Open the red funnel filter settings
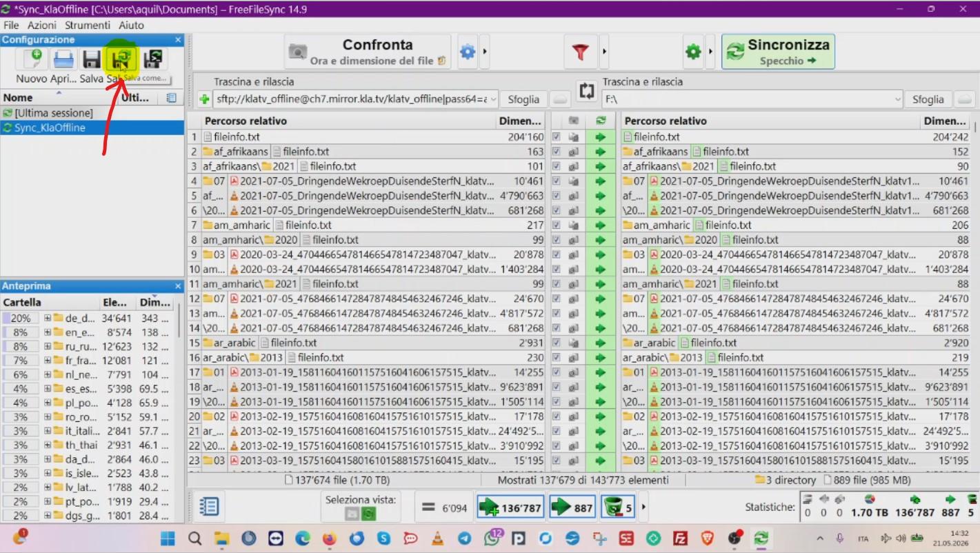Image resolution: width=980 pixels, height=553 pixels. click(x=582, y=52)
